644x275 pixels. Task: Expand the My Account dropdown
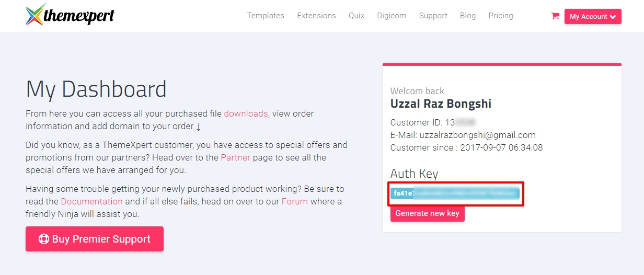pyautogui.click(x=593, y=17)
